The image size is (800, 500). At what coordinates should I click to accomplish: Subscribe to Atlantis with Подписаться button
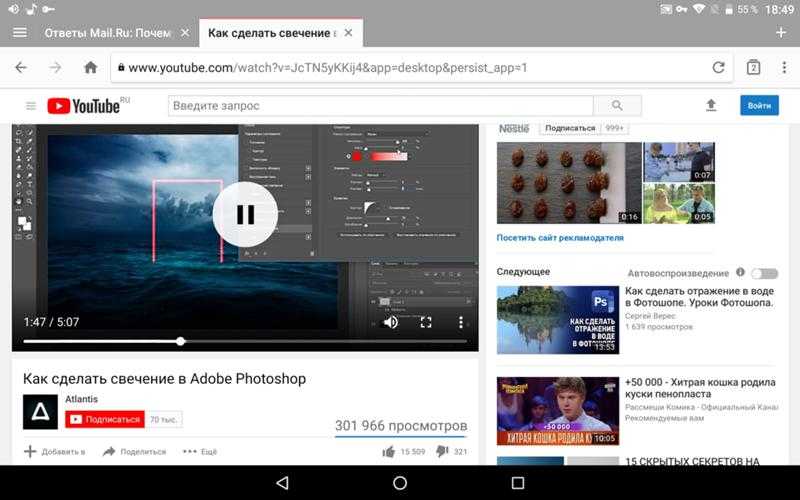pos(105,419)
